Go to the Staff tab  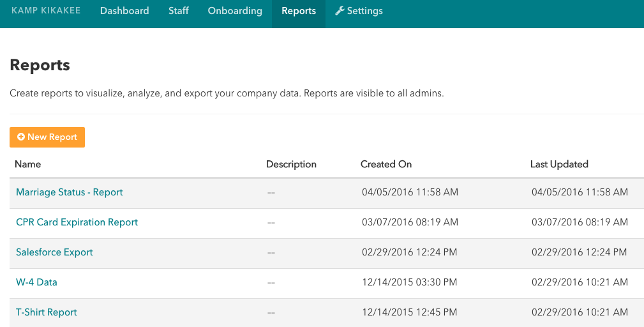(x=179, y=11)
